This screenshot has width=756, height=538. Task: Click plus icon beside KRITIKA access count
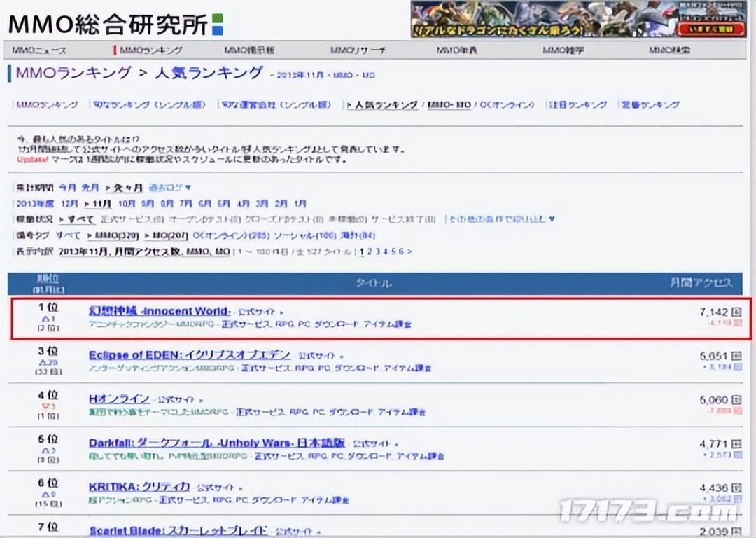736,488
